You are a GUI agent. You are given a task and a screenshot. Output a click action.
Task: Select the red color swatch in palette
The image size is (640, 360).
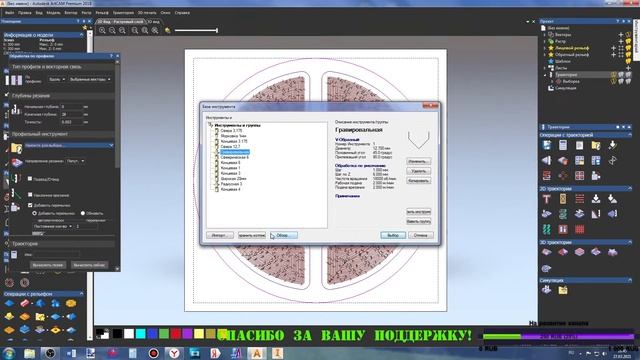click(176, 334)
